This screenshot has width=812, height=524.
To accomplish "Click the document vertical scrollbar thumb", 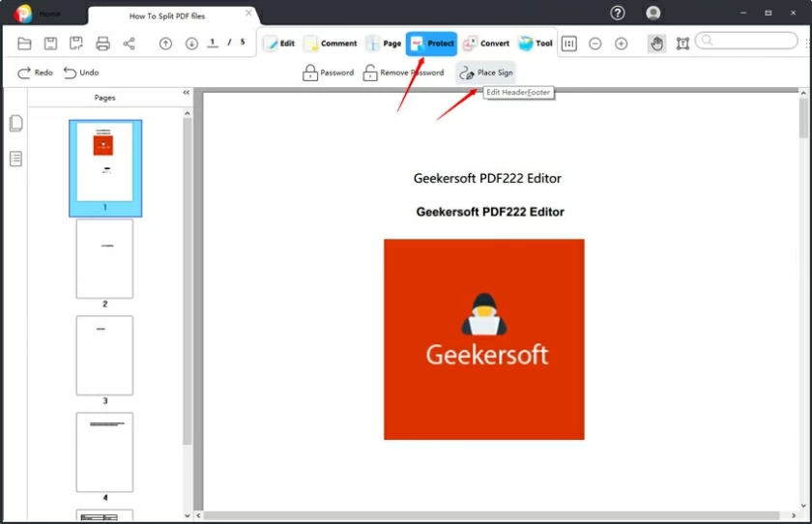I will [x=803, y=118].
